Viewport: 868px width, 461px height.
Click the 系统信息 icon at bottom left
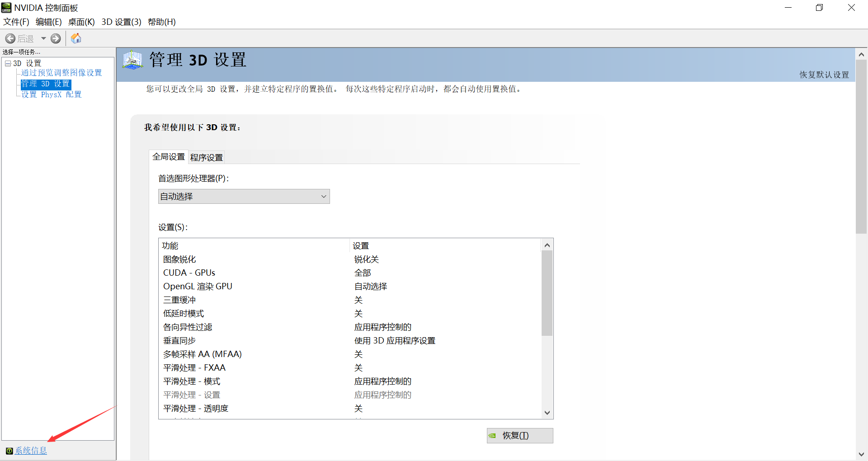click(x=9, y=451)
